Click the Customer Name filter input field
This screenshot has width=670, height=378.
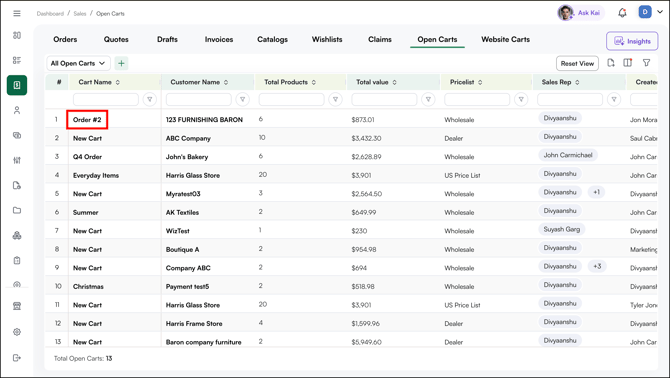(x=199, y=100)
